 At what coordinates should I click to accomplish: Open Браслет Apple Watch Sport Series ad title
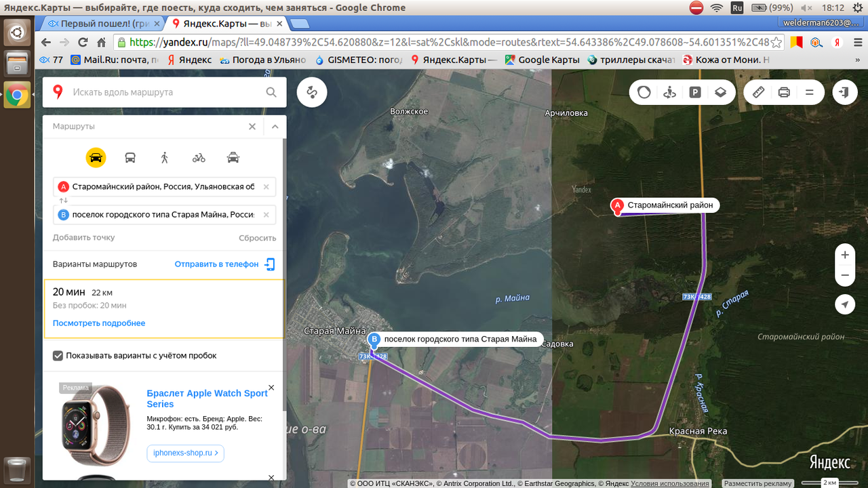(208, 399)
